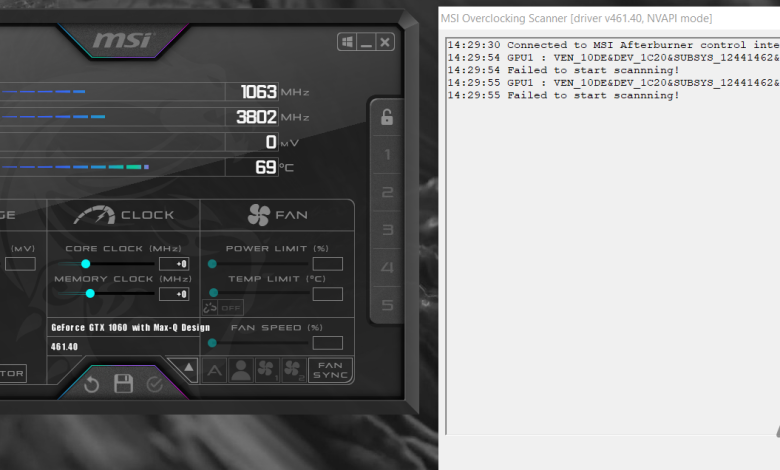
Task: Select profile slot 3
Action: point(387,230)
